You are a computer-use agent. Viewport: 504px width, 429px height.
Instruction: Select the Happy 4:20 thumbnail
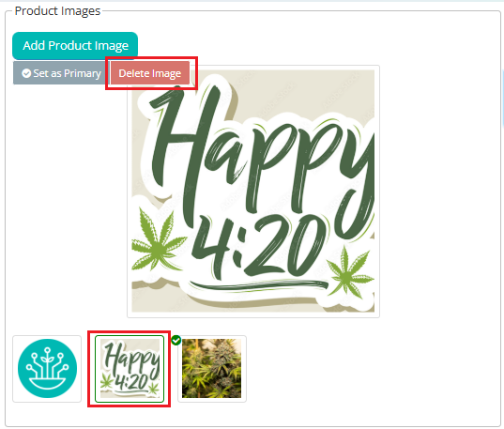(x=130, y=369)
